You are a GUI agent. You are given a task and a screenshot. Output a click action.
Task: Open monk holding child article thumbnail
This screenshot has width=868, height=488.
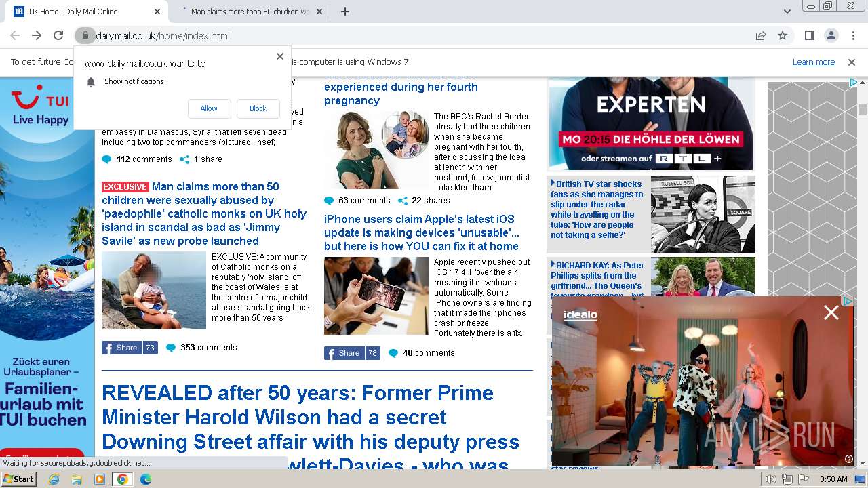point(154,290)
